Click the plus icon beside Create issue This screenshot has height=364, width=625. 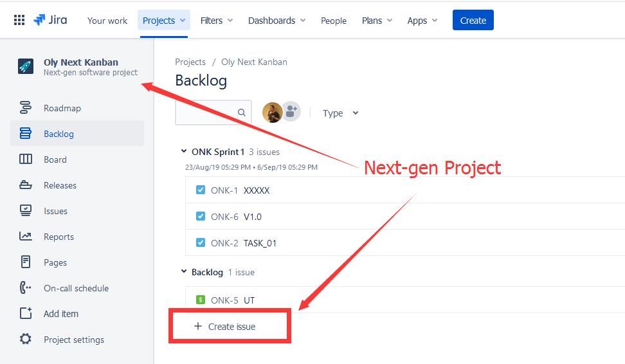coord(197,326)
